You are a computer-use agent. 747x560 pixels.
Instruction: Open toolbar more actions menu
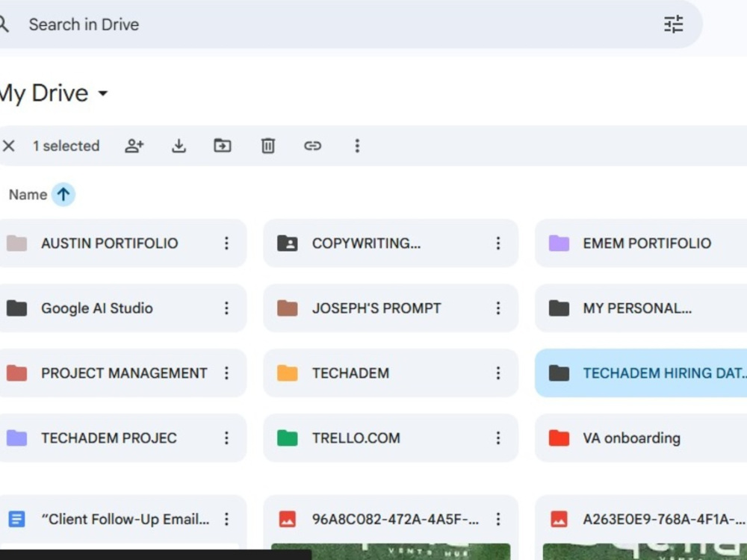pyautogui.click(x=357, y=146)
